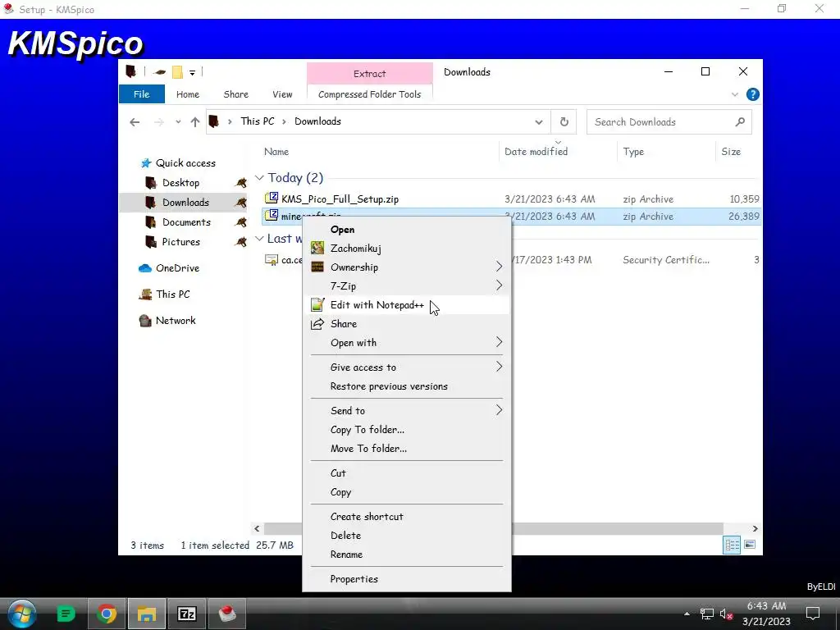Viewport: 840px width, 630px height.
Task: Open recent locations dropdown arrow
Action: tap(178, 122)
